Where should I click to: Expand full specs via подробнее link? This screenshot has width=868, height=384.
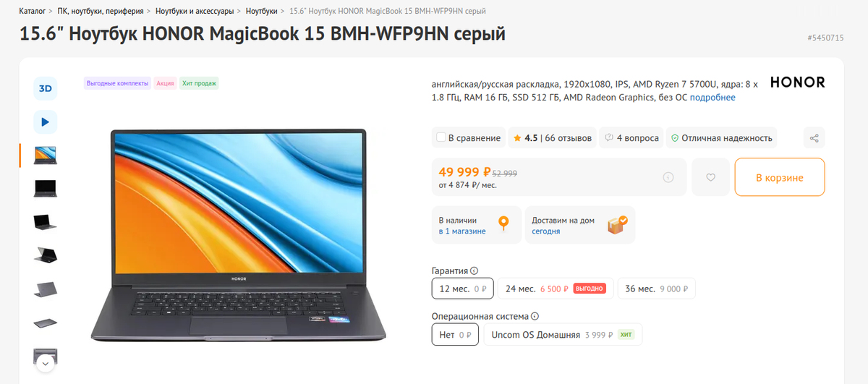[x=712, y=98]
